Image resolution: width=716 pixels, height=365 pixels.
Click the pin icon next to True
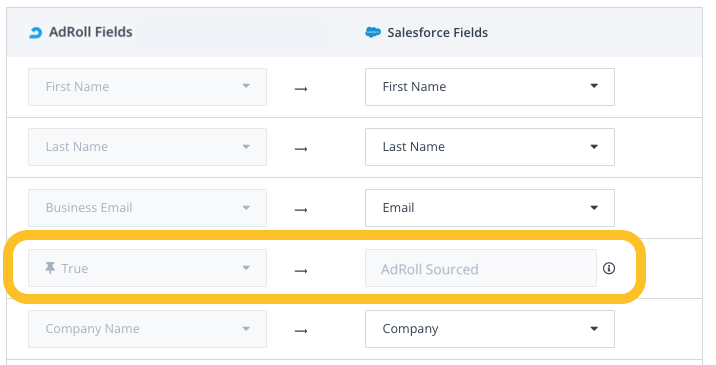coord(50,268)
